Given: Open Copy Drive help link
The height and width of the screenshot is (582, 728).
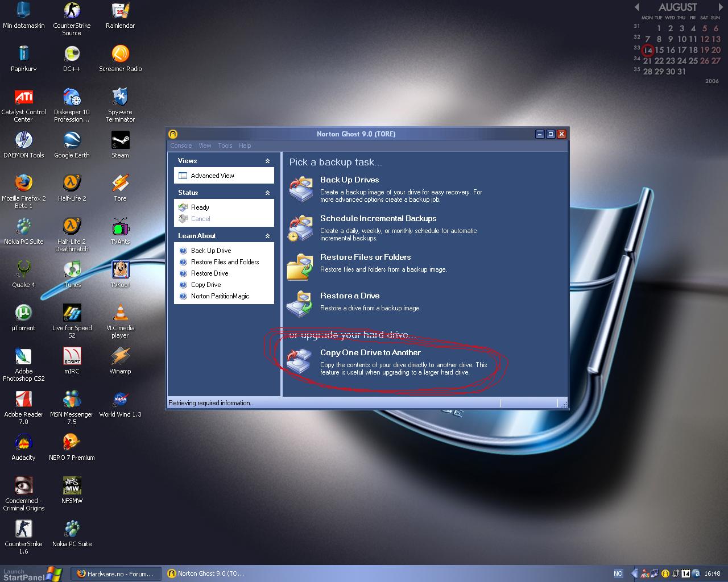Looking at the screenshot, I should pos(206,285).
